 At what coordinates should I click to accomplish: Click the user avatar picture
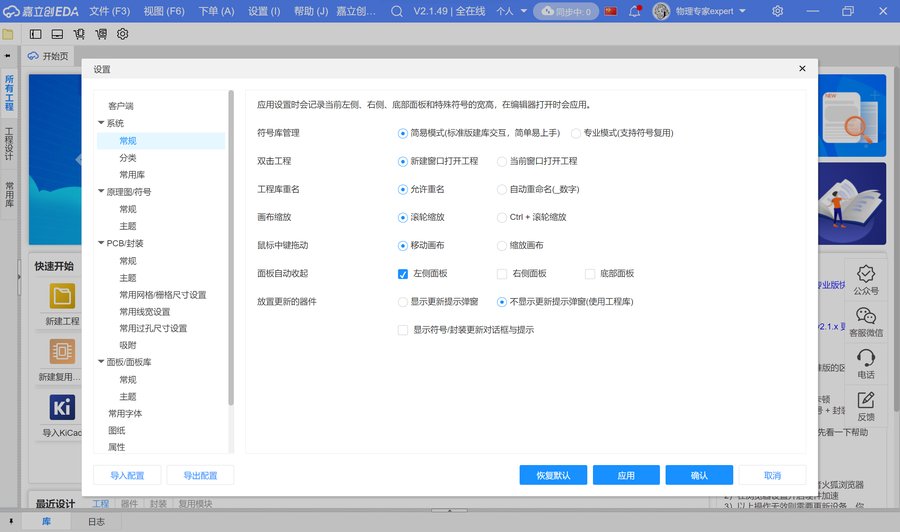pyautogui.click(x=661, y=11)
